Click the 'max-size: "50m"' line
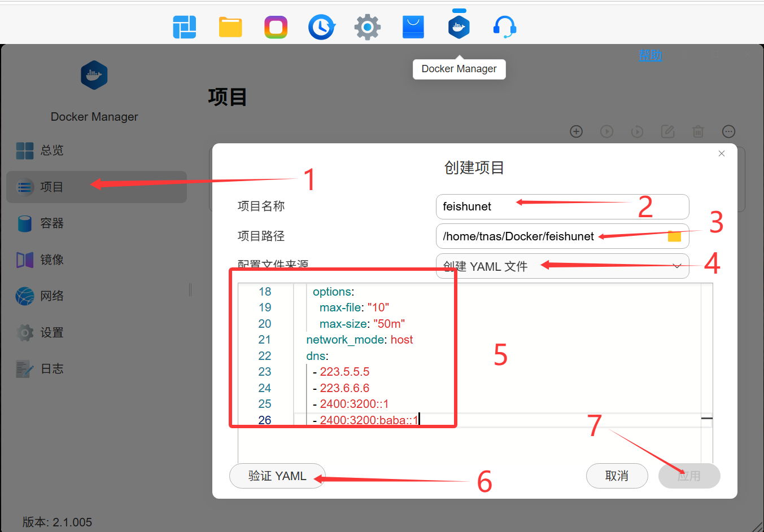The width and height of the screenshot is (764, 532). 362,324
